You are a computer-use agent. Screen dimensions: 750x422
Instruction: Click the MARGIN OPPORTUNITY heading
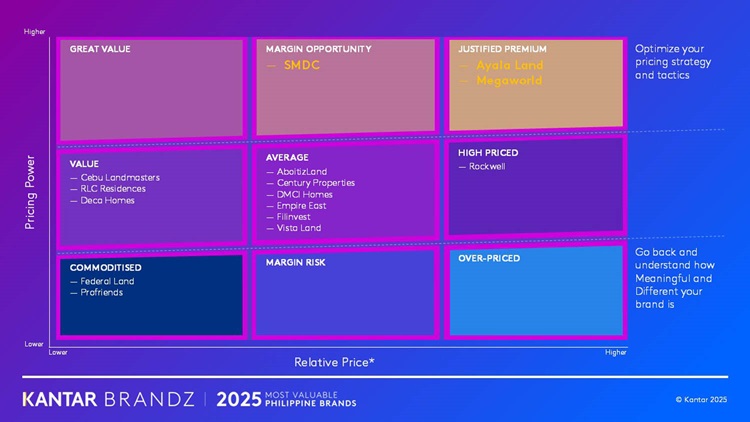coord(319,49)
